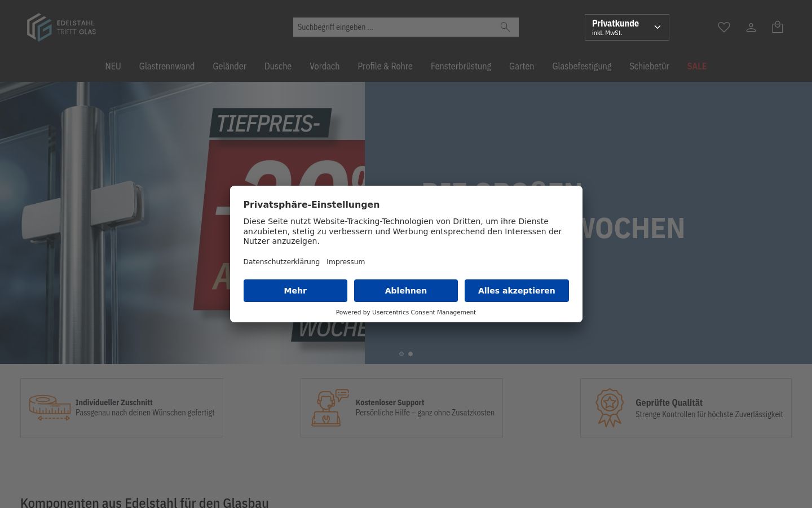
Task: Open the Glasbefestigung menu item
Action: 582,66
